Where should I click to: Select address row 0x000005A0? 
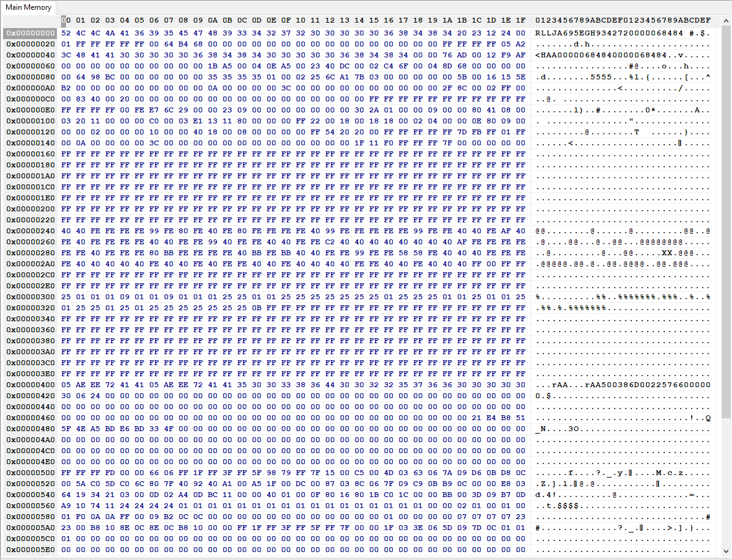click(x=31, y=528)
